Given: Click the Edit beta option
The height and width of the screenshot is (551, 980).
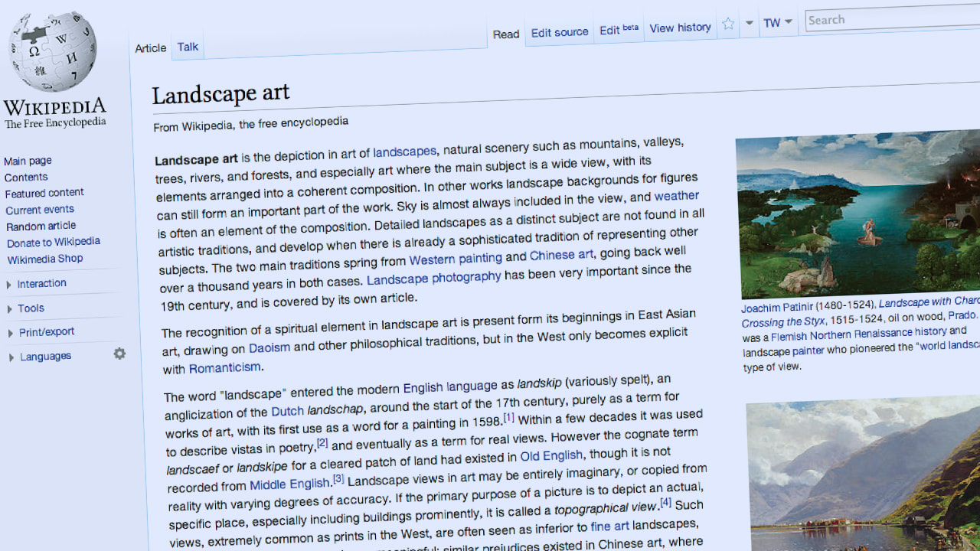Looking at the screenshot, I should point(617,30).
